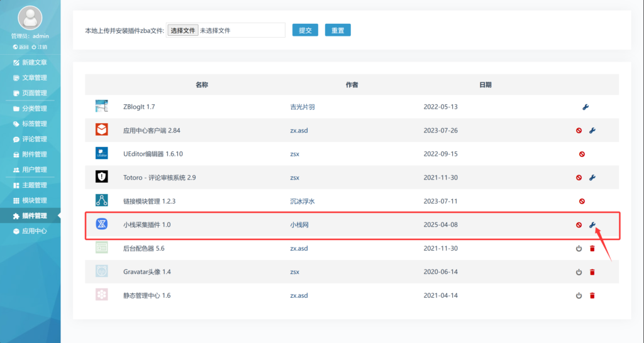Open author link zsx for UEditor编辑器
Viewport: 644px width, 343px height.
click(294, 155)
